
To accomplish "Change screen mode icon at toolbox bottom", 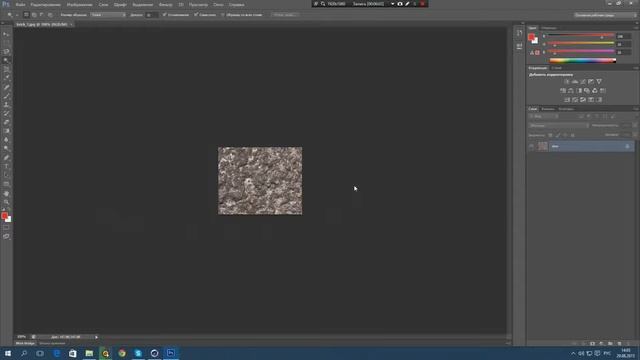I will (6, 236).
